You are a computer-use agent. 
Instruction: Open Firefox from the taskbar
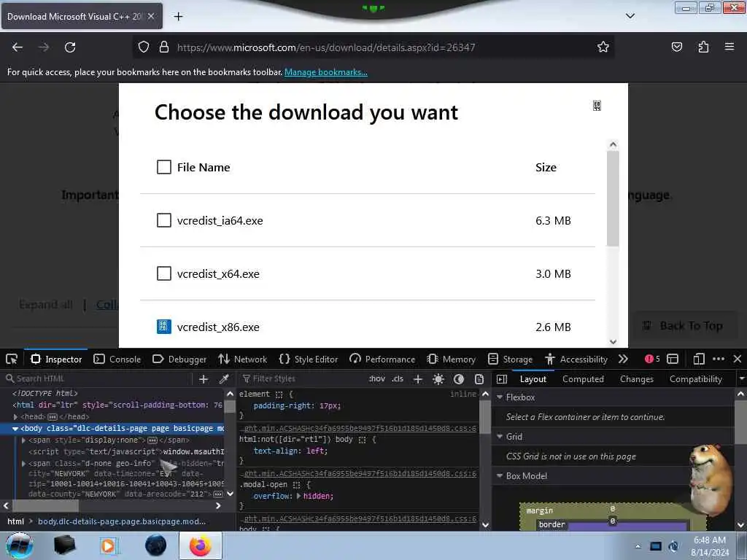[200, 545]
